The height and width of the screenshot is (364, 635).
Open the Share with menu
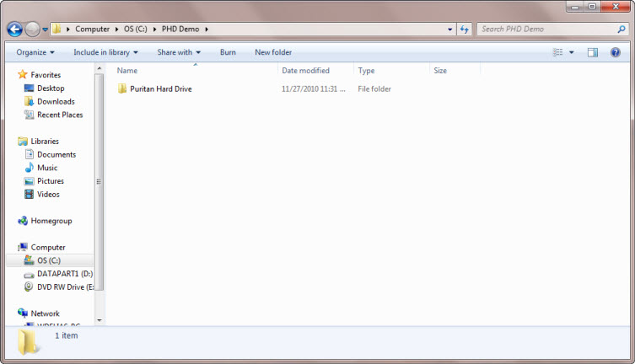click(179, 52)
